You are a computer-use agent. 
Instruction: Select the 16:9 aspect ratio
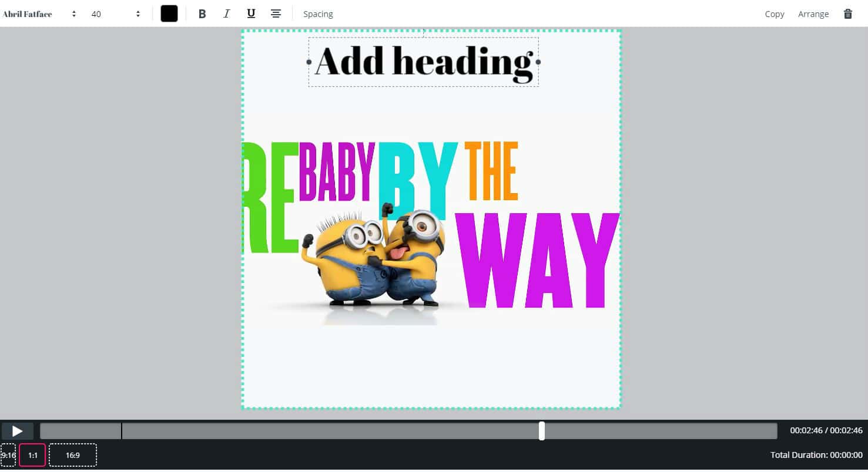[73, 455]
